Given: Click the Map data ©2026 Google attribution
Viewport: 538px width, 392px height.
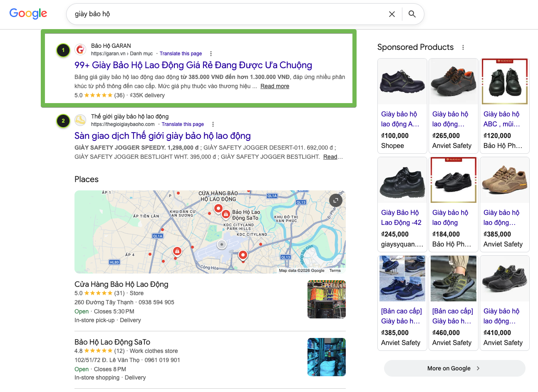Looking at the screenshot, I should pyautogui.click(x=302, y=271).
